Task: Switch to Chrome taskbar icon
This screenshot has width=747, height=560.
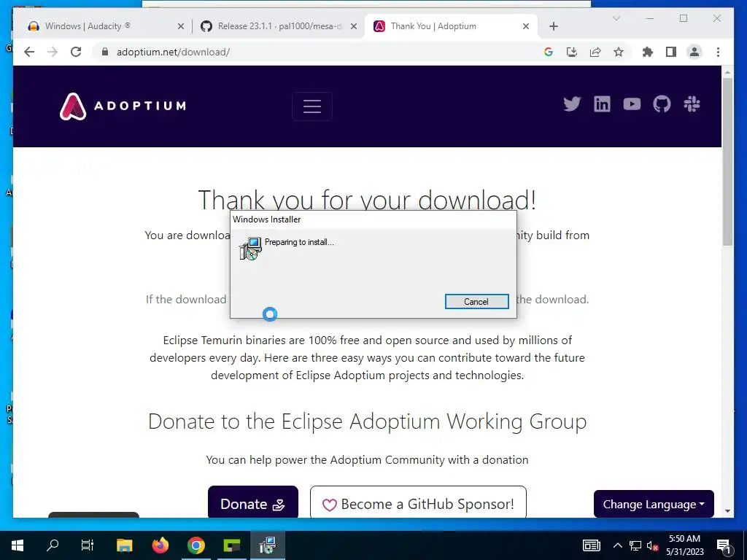Action: tap(196, 545)
